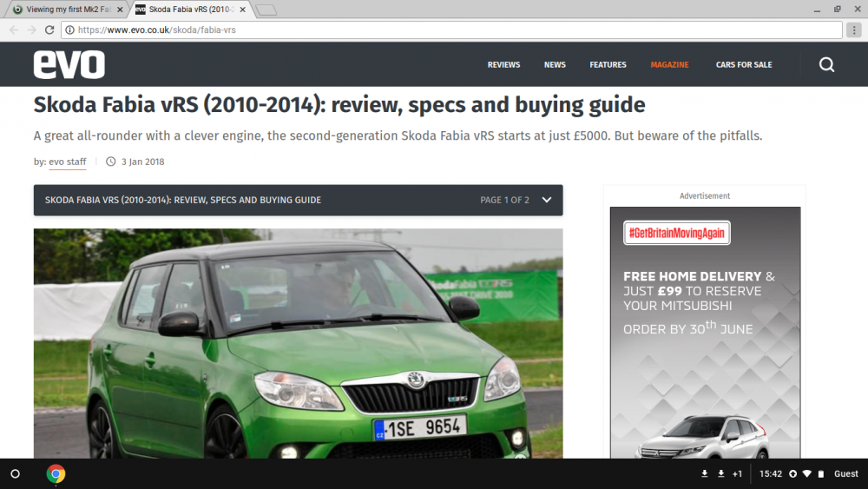Click the article headline text
The width and height of the screenshot is (868, 489).
coord(339,105)
